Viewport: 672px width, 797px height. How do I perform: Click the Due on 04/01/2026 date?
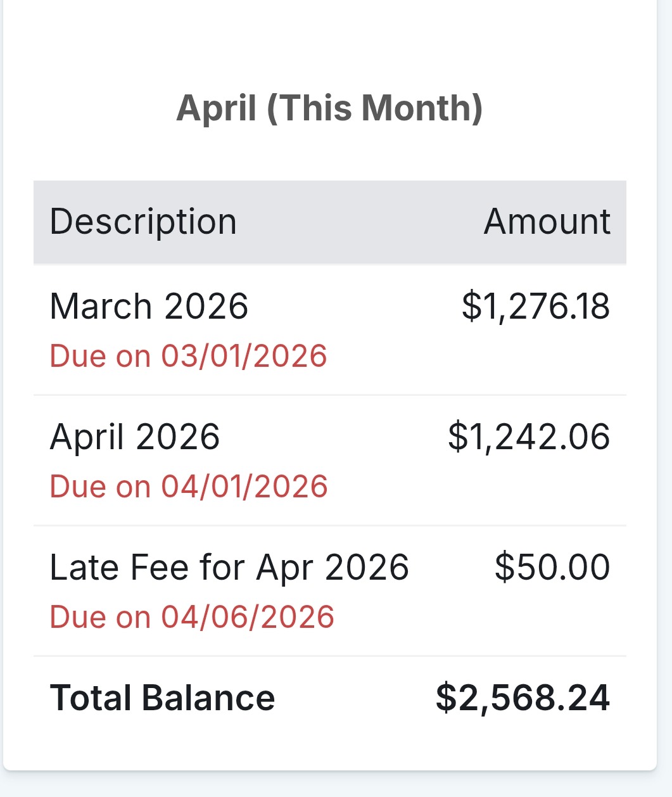click(x=188, y=487)
